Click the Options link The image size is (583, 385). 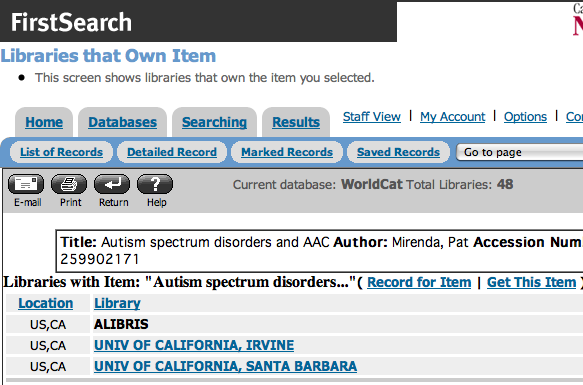(x=525, y=116)
